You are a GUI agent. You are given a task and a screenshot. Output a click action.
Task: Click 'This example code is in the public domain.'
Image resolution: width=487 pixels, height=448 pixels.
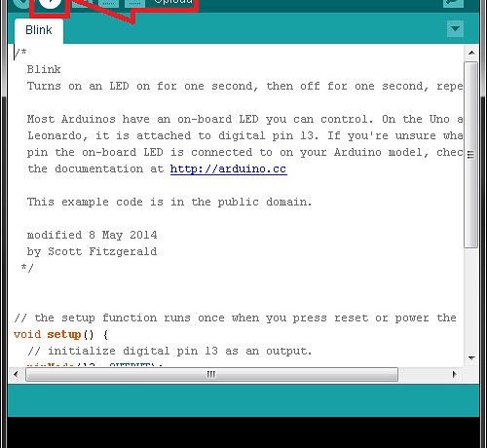(169, 203)
